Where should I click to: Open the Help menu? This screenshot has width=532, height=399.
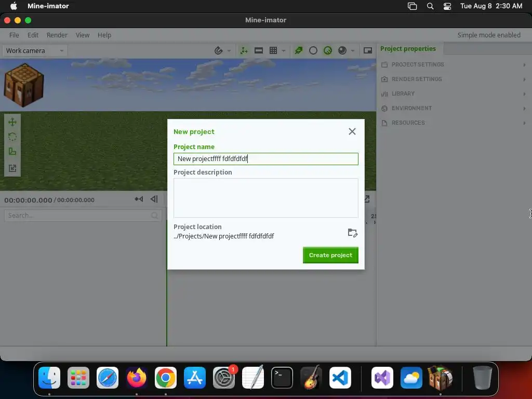104,35
